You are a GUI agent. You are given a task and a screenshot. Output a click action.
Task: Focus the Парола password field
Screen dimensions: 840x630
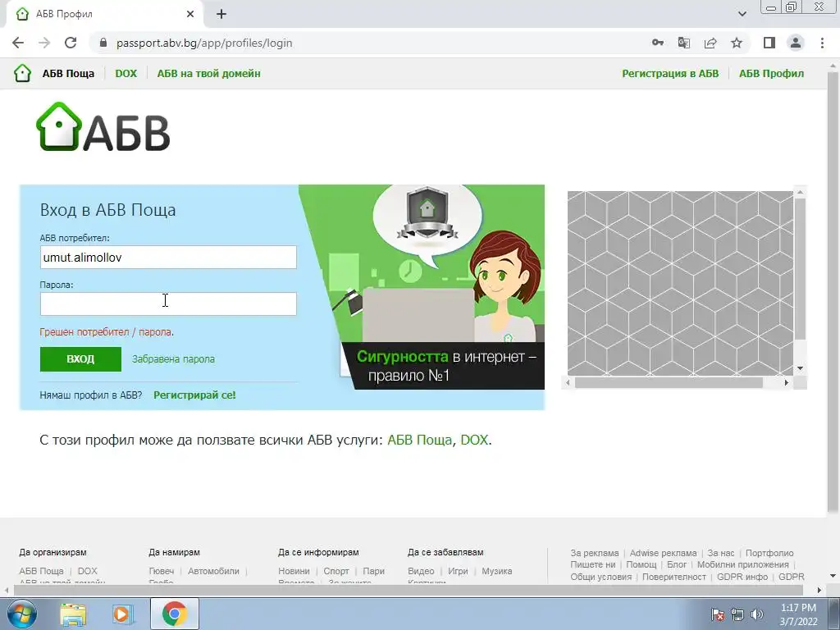click(x=168, y=304)
